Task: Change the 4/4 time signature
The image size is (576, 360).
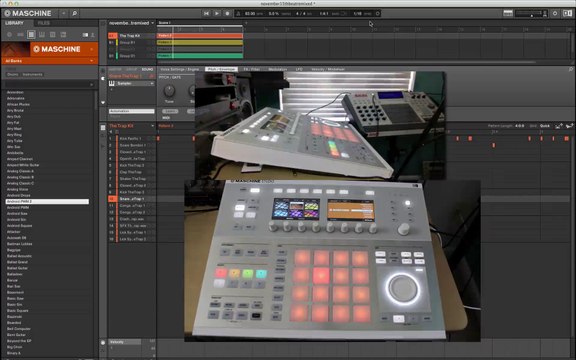Action: (x=300, y=14)
